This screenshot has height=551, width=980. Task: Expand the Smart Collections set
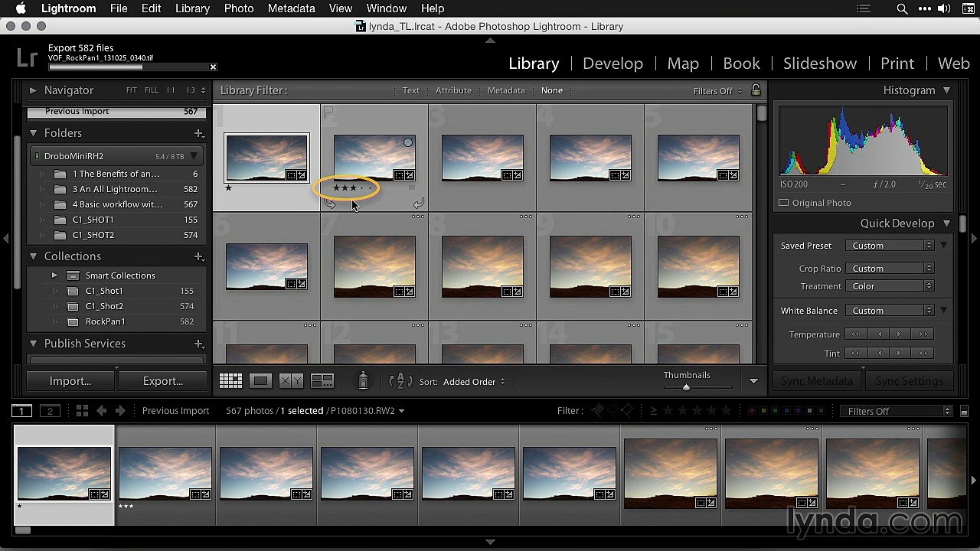pos(54,275)
